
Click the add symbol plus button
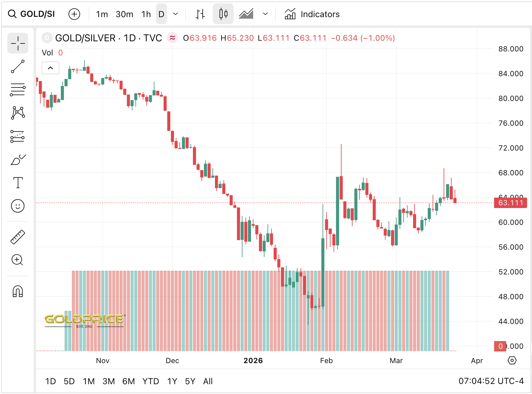pyautogui.click(x=74, y=14)
